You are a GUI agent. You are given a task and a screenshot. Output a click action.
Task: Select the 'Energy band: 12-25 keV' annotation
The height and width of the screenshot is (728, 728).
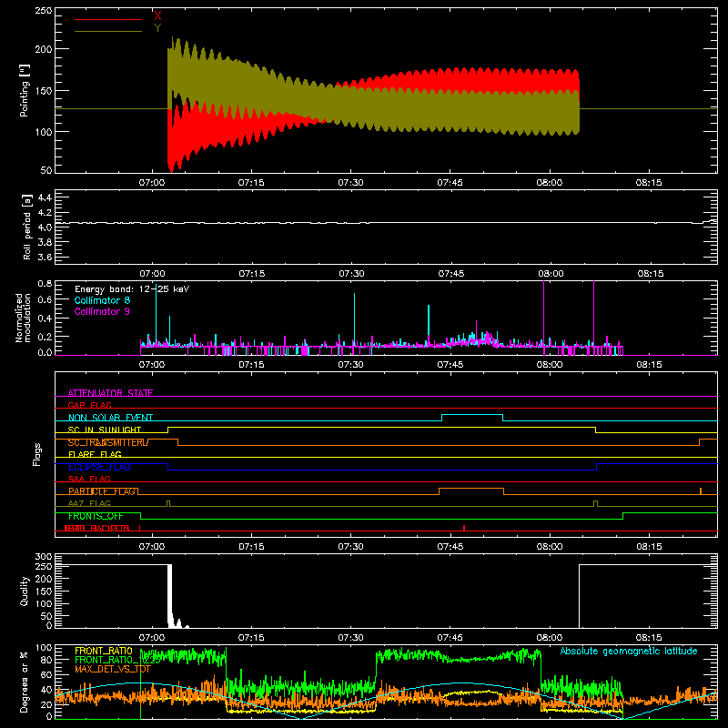coord(132,289)
